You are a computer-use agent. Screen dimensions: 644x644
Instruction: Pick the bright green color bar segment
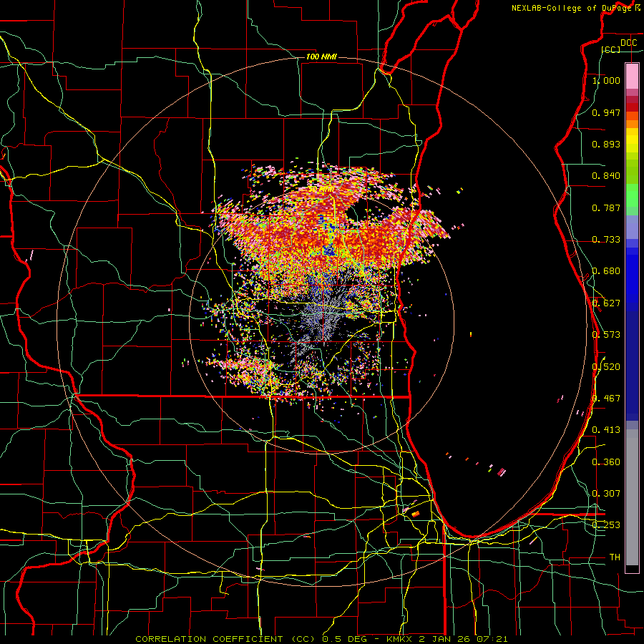coord(632,195)
